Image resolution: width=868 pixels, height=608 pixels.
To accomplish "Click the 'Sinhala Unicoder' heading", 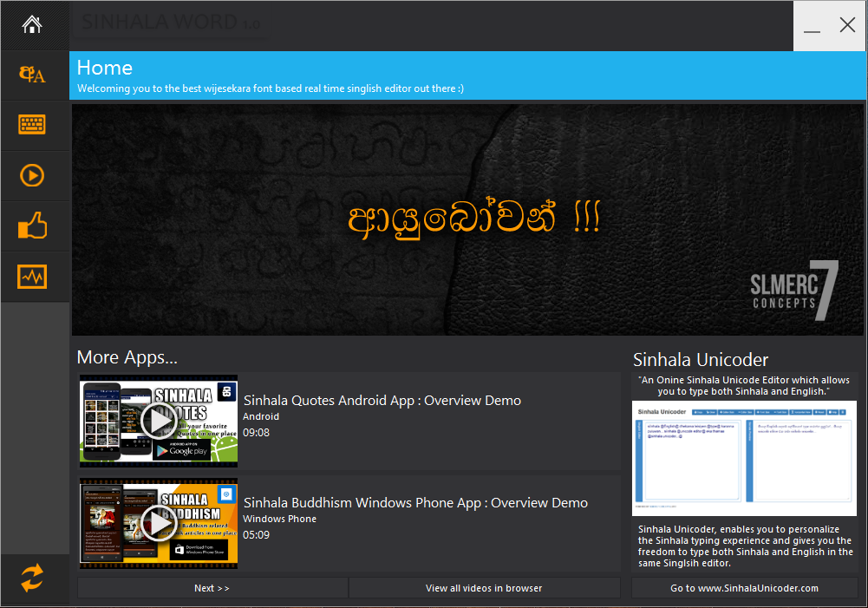I will (x=701, y=360).
